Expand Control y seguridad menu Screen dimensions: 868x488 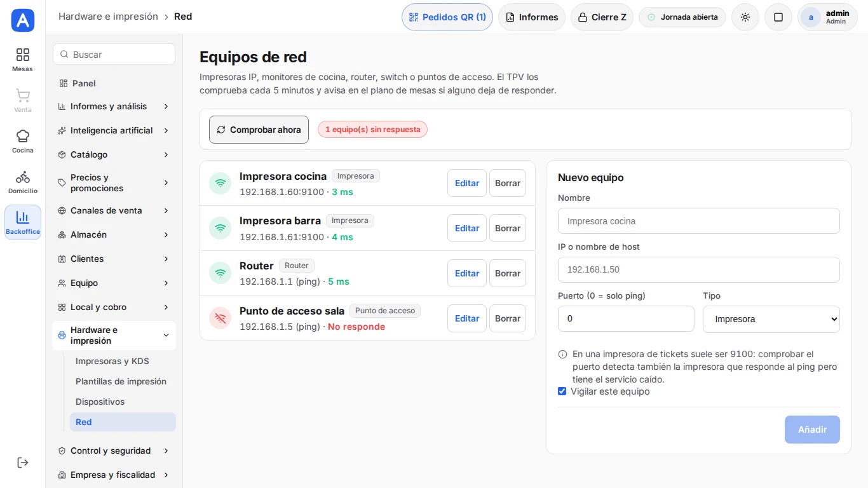[114, 451]
